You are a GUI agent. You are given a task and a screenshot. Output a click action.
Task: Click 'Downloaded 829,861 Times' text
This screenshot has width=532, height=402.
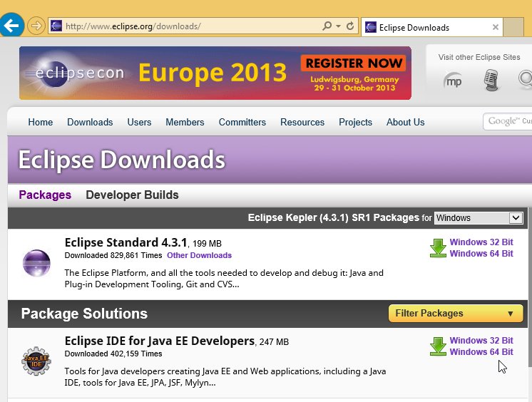coord(113,255)
